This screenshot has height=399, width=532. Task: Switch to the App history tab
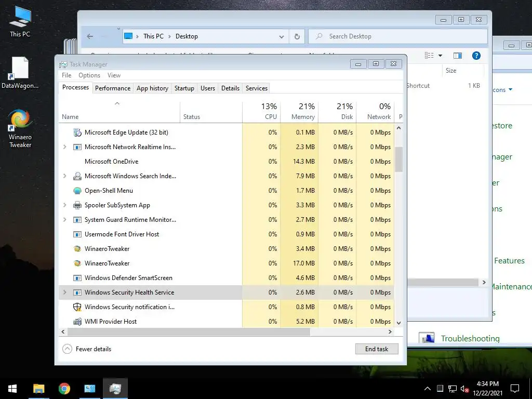click(152, 88)
